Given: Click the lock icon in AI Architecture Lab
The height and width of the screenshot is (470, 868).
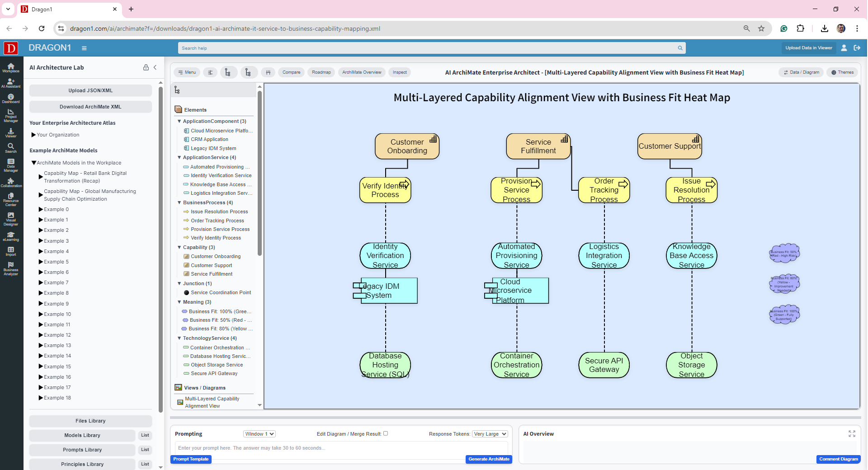Looking at the screenshot, I should click(146, 67).
